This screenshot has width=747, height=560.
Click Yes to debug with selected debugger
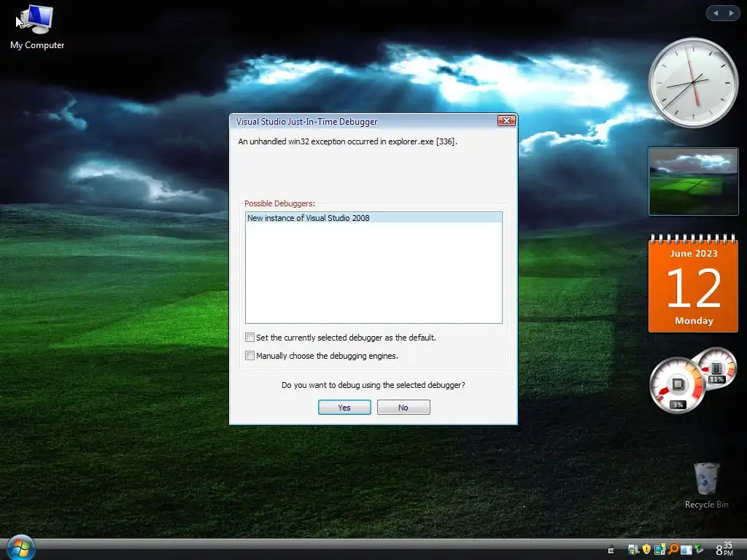[344, 407]
